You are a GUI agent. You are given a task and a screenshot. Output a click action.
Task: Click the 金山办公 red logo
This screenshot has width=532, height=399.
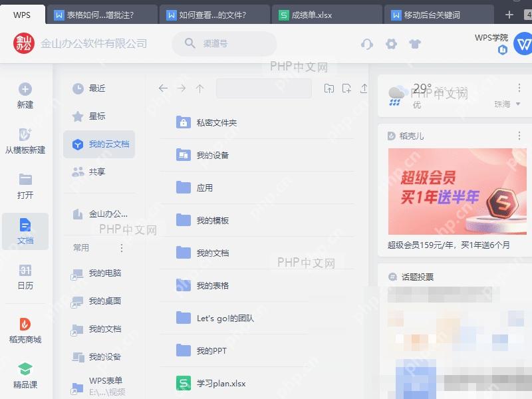24,43
